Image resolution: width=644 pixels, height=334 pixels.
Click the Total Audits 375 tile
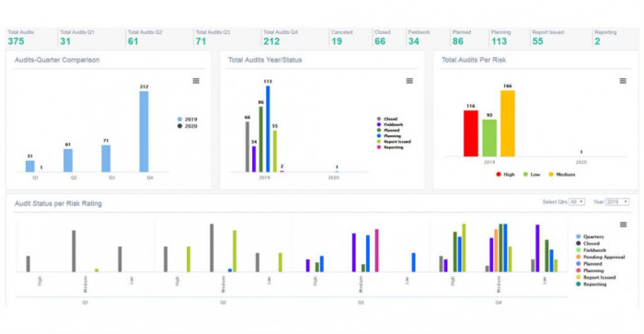[x=31, y=38]
